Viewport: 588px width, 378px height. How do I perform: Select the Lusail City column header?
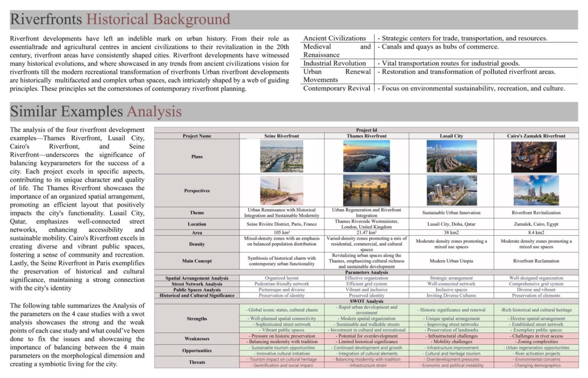pyautogui.click(x=451, y=136)
